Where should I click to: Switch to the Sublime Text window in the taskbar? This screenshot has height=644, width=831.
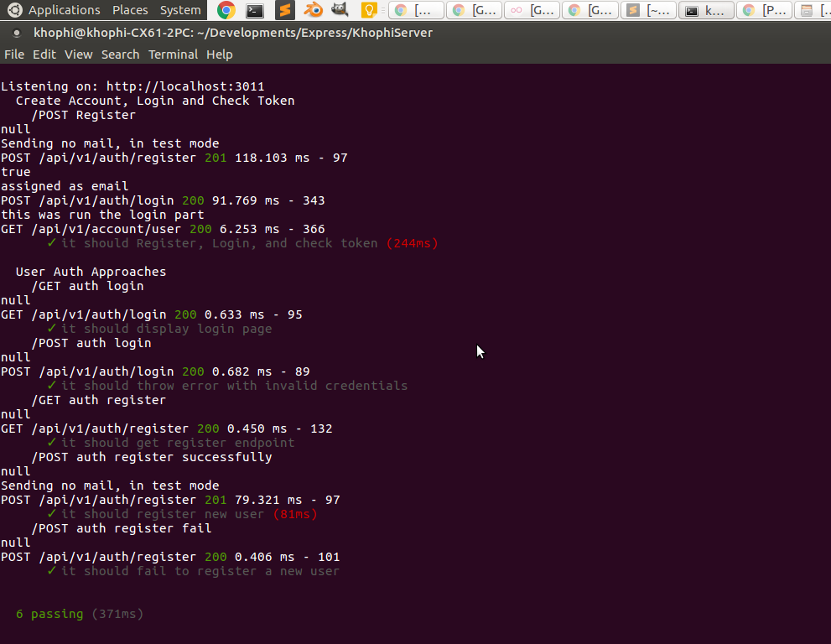(x=648, y=10)
